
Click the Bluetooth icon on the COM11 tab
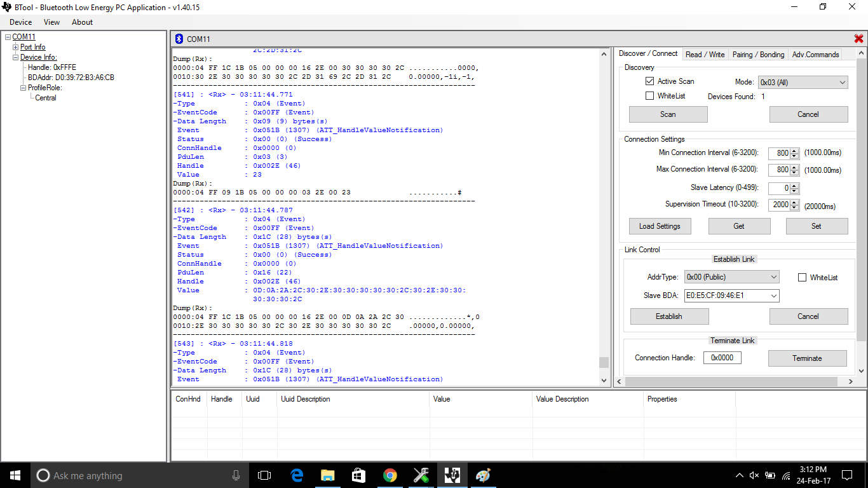179,39
